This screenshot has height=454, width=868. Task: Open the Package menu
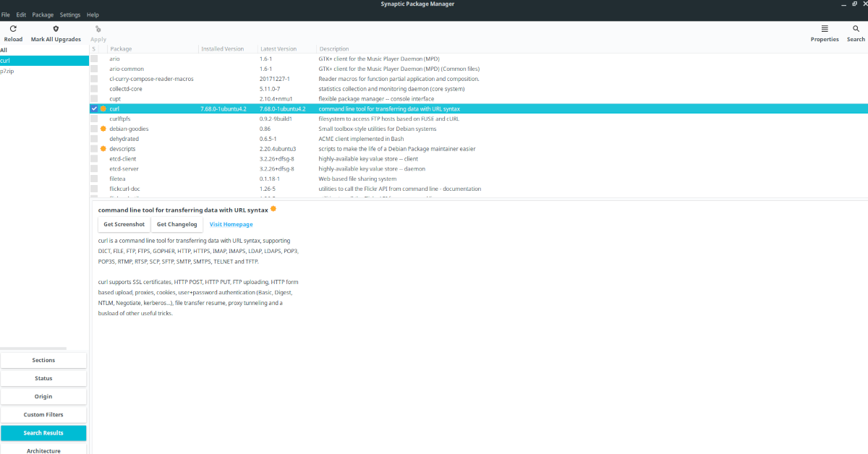[43, 14]
